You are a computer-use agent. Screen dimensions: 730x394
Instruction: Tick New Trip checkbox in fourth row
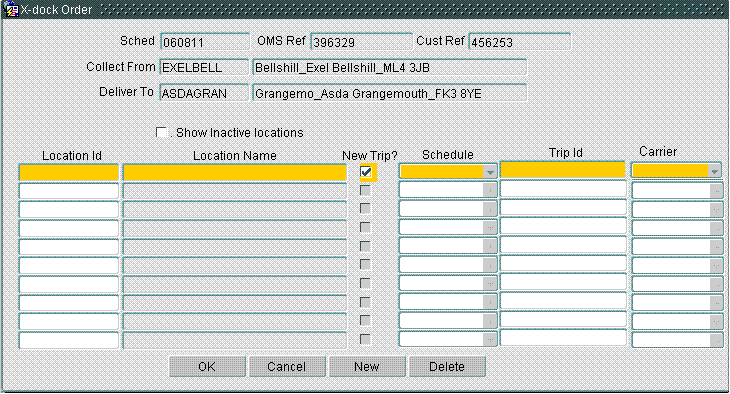click(x=365, y=228)
